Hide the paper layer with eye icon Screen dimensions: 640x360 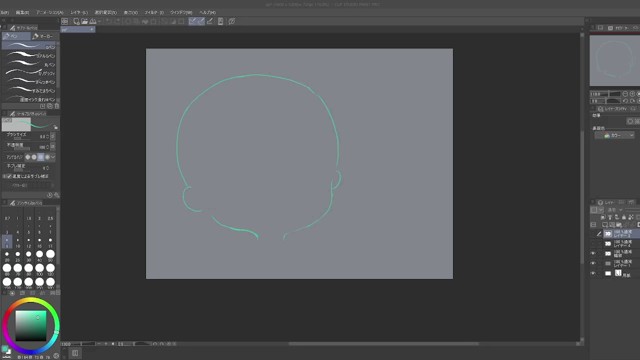click(593, 273)
